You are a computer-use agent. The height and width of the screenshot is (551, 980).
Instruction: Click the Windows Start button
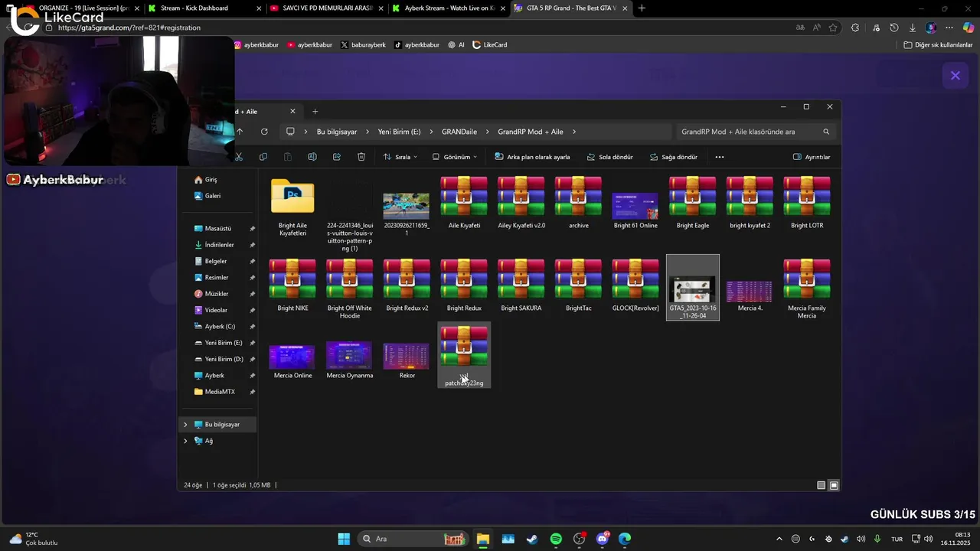[344, 539]
